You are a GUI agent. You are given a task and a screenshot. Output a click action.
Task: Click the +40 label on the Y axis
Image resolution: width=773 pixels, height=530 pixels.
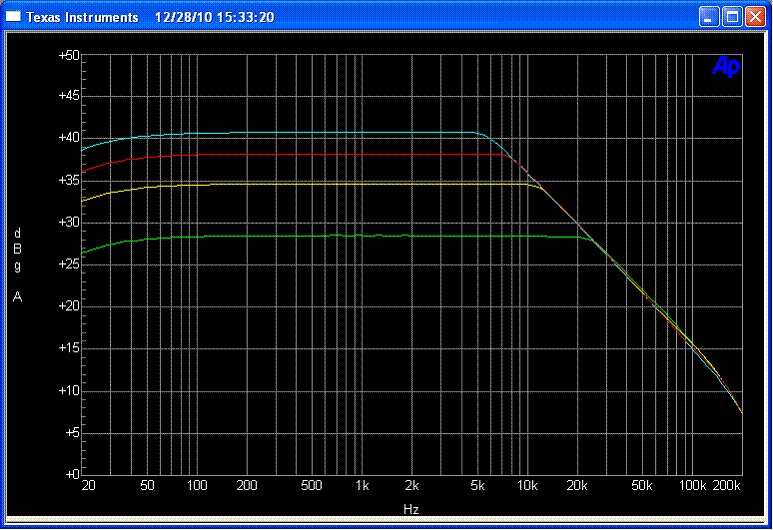click(69, 138)
